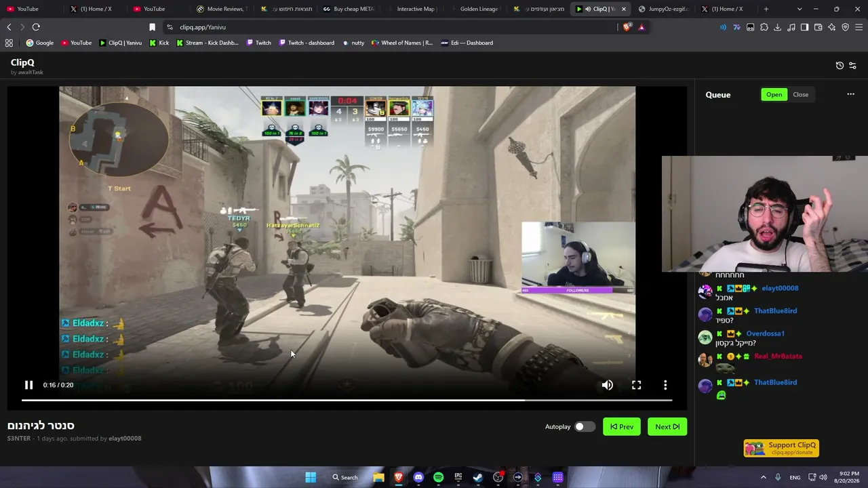Reload the current page
This screenshot has width=868, height=488.
pos(36,27)
